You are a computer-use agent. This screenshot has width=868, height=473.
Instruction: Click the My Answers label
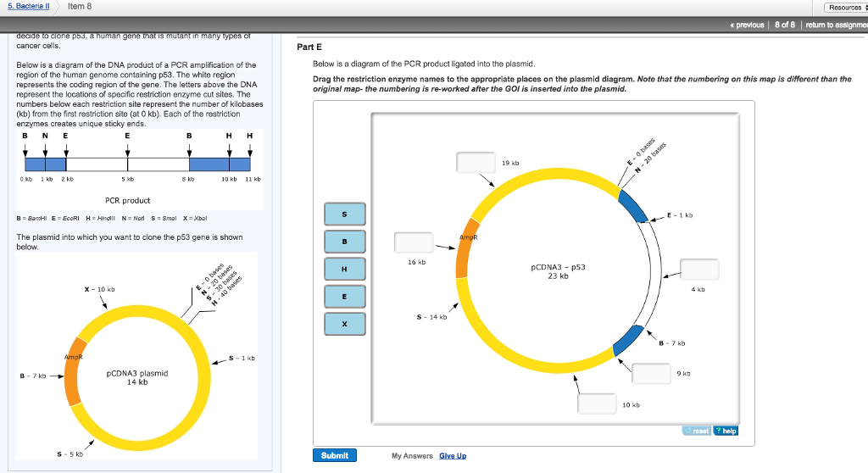point(412,456)
